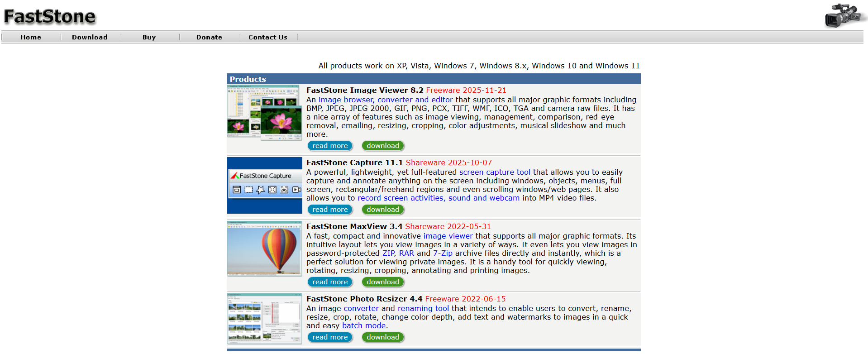Click the FastStone logo
The image size is (868, 354).
pyautogui.click(x=50, y=17)
